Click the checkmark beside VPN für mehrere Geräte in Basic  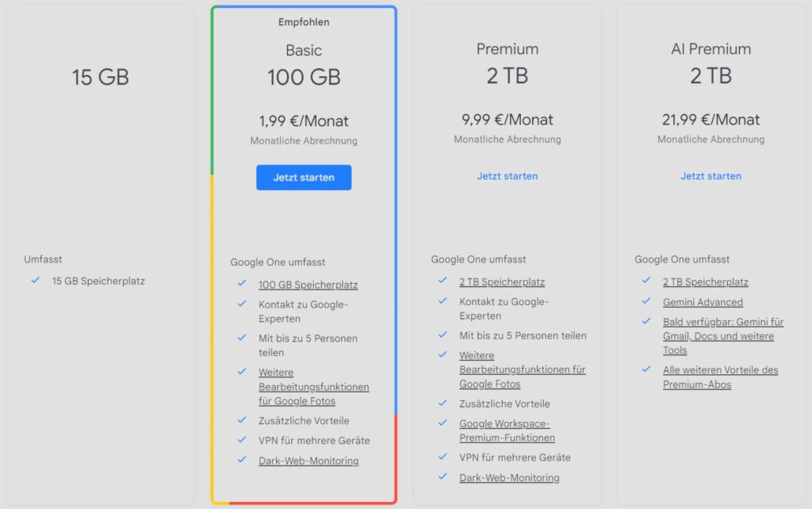coord(242,441)
